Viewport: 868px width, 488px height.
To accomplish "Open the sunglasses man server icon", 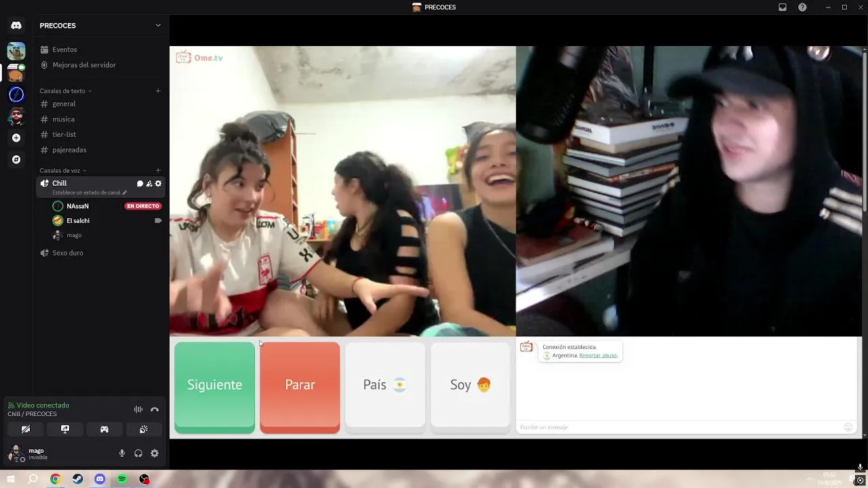I will point(16,117).
